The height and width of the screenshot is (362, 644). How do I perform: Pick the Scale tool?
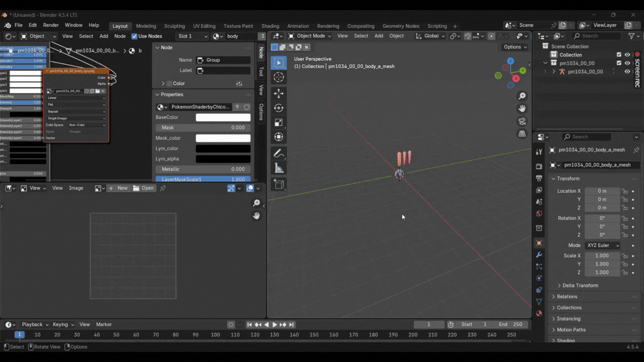coord(279,122)
